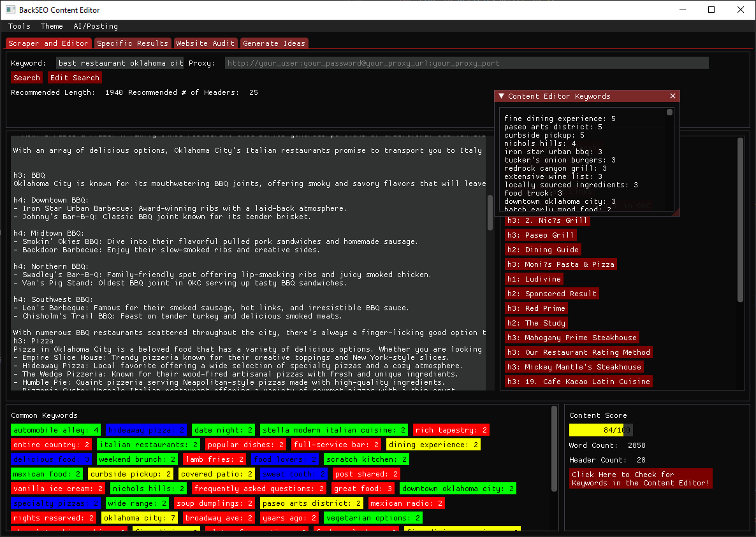
Task: Click the 'automobile alley: 4' keyword tag
Action: pyautogui.click(x=55, y=430)
